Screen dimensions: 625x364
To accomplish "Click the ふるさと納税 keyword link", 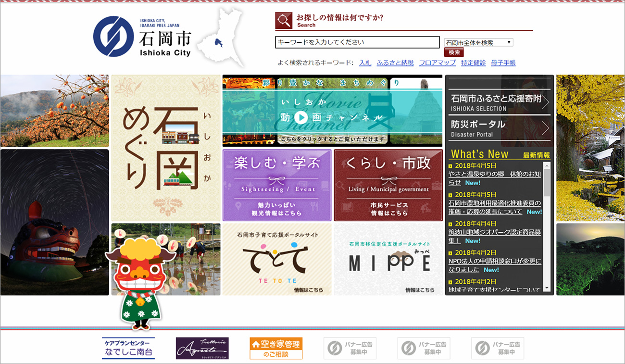I will 395,63.
